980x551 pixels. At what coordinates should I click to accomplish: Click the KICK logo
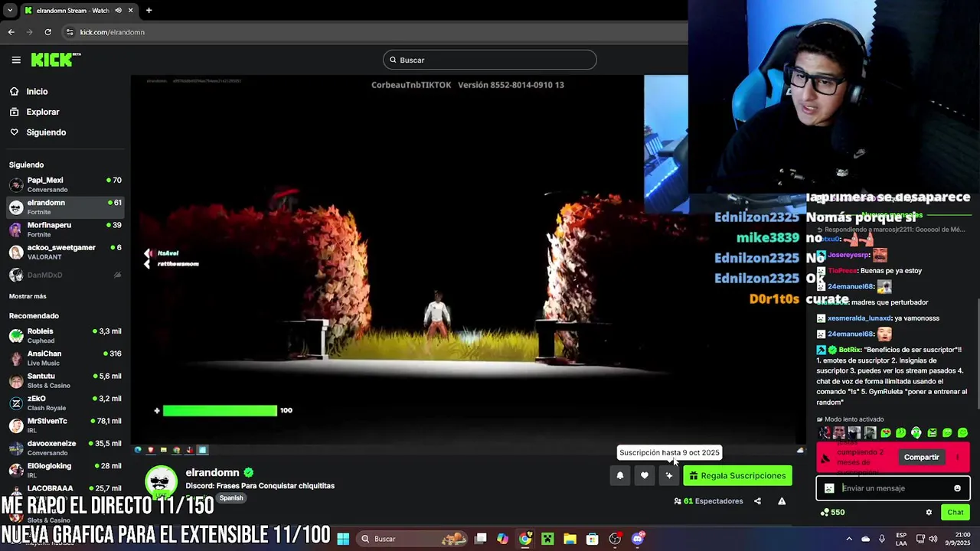tap(55, 60)
